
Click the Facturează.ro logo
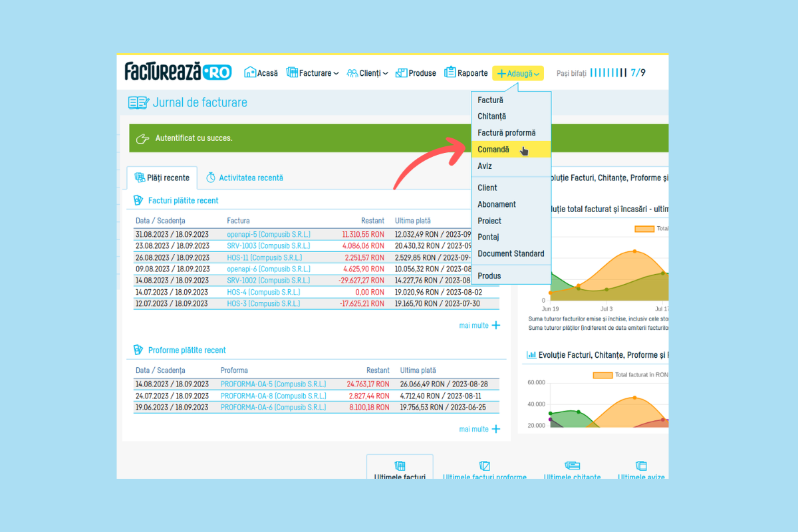pos(178,72)
